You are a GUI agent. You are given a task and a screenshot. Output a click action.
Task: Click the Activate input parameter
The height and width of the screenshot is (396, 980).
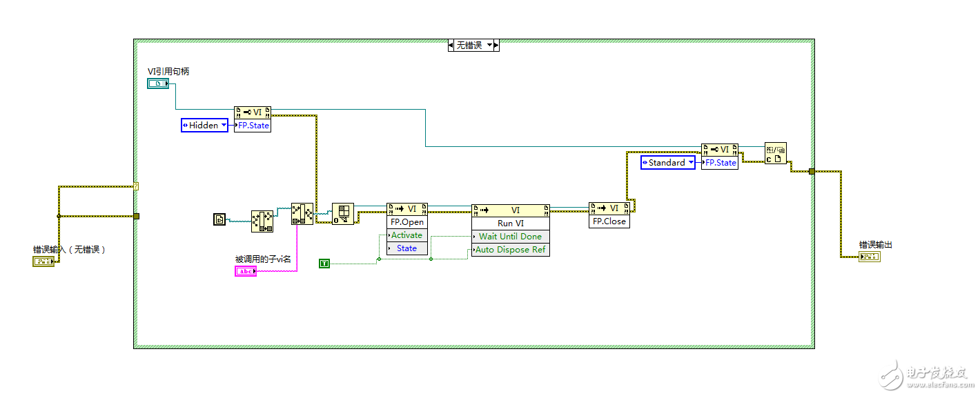tap(407, 235)
